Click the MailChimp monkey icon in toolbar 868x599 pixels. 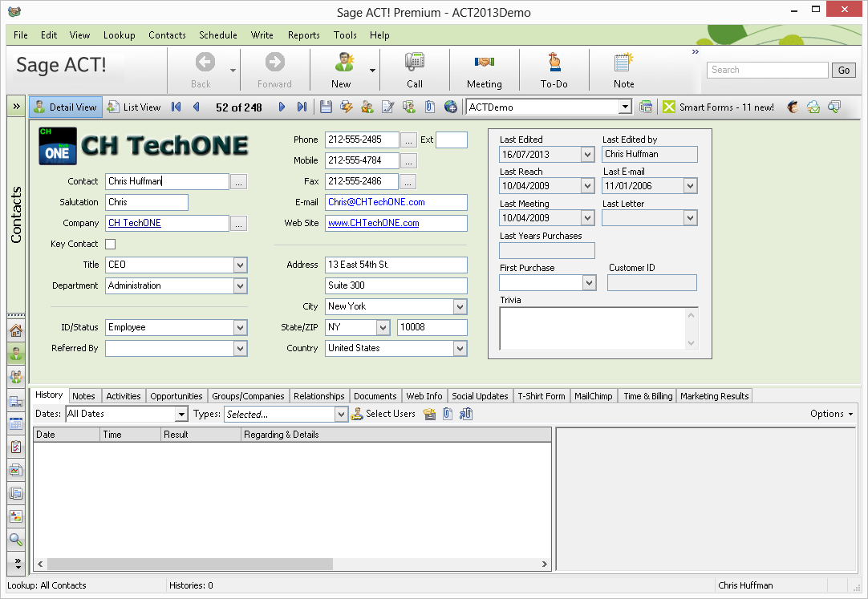coord(793,107)
